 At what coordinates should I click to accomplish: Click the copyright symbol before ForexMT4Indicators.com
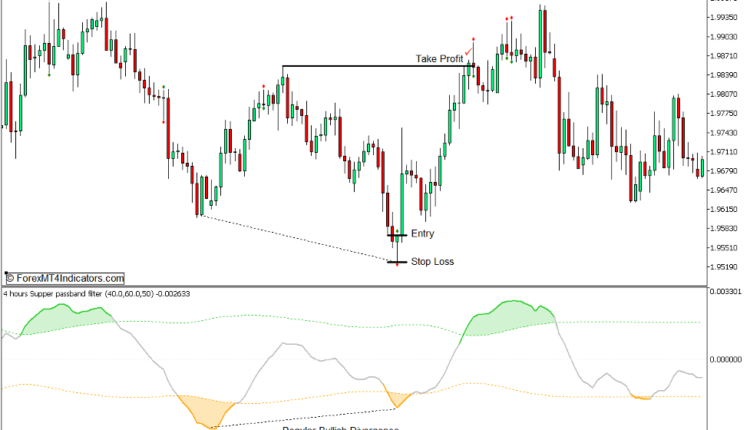10,279
